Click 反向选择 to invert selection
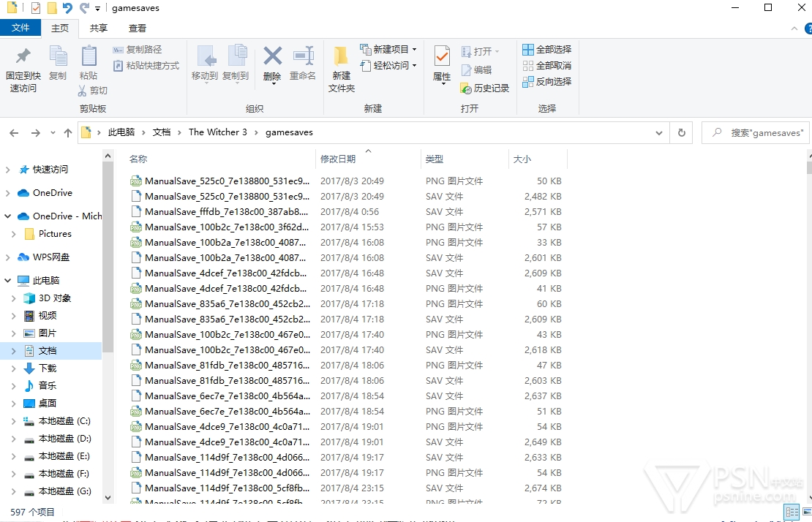Image resolution: width=812 pixels, height=522 pixels. click(547, 82)
